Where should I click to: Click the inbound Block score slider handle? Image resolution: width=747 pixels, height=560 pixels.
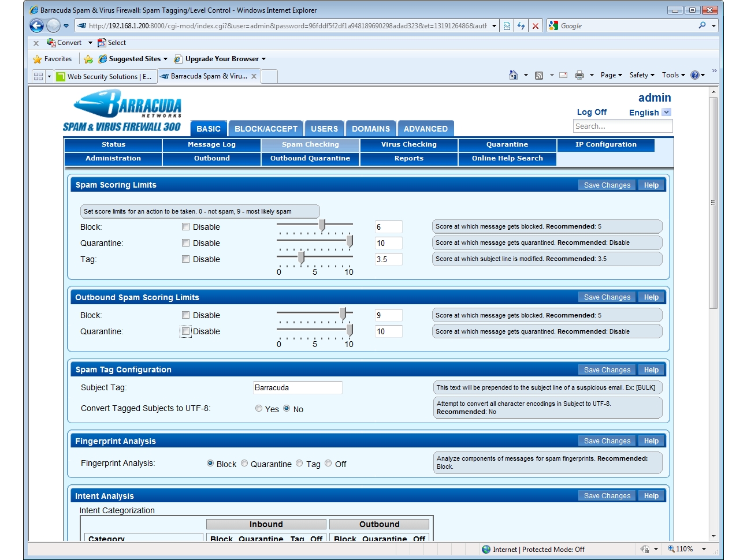[x=322, y=225]
